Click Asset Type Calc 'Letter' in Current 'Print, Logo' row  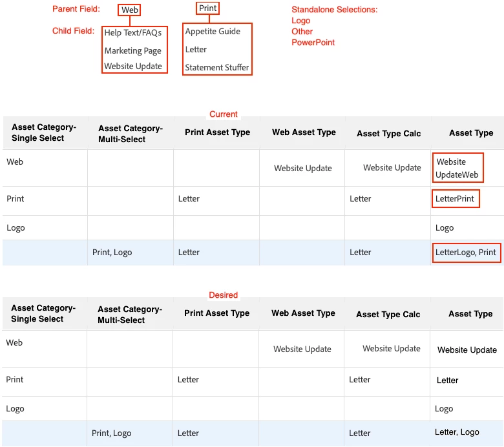pyautogui.click(x=361, y=253)
